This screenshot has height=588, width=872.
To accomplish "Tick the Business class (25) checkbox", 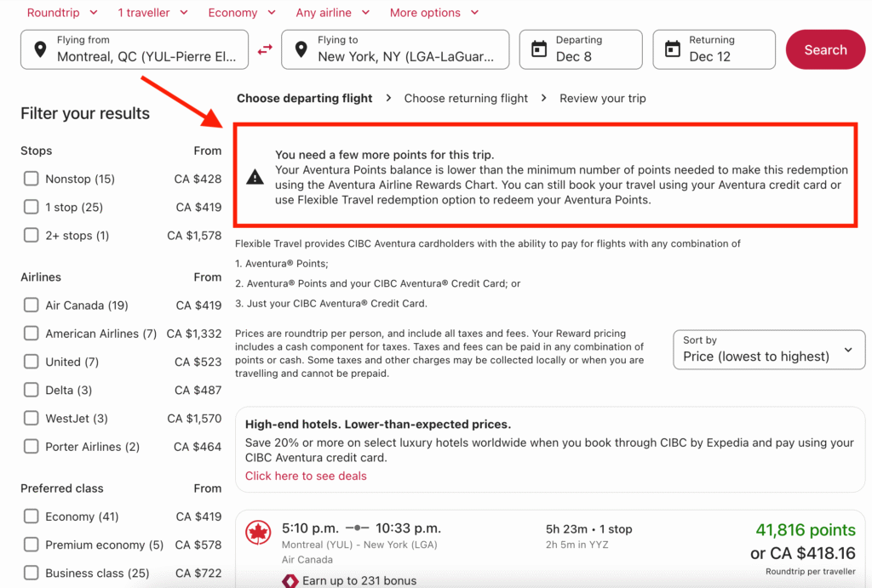I will point(32,573).
